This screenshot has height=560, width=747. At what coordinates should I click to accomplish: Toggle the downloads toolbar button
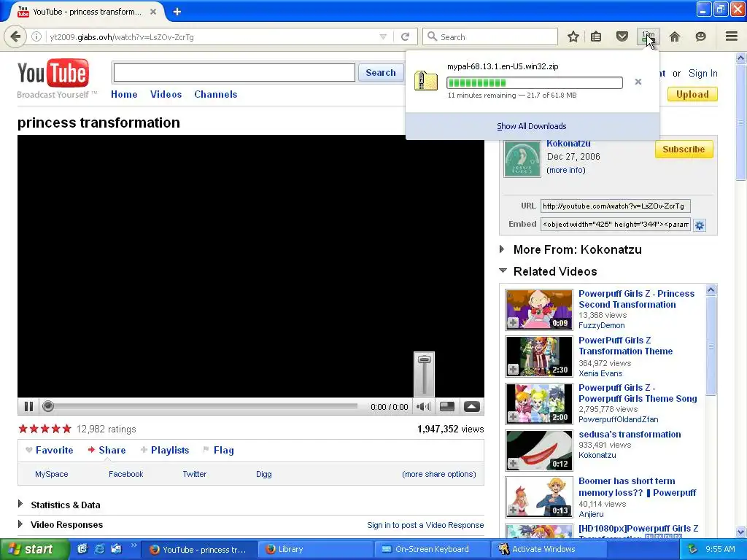[648, 36]
